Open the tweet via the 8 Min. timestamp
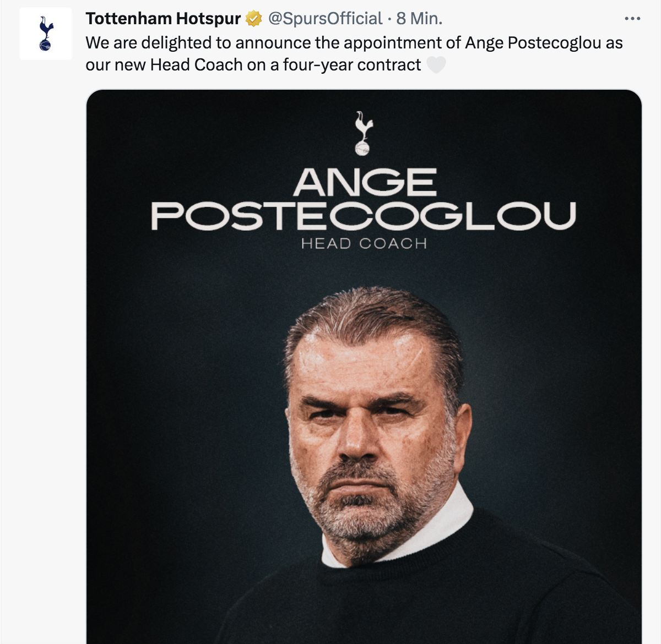Screen dimensions: 661x644 pos(419,19)
